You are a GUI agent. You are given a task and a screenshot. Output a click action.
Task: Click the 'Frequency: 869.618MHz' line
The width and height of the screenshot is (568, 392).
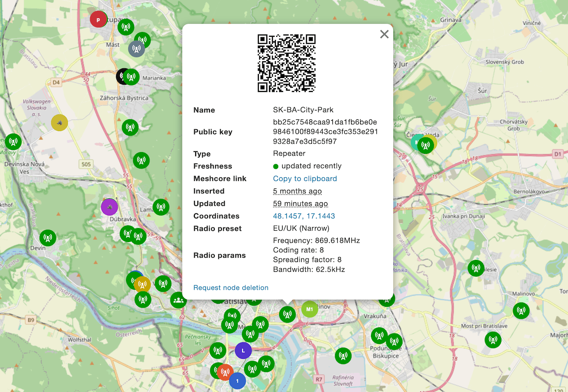click(x=316, y=240)
